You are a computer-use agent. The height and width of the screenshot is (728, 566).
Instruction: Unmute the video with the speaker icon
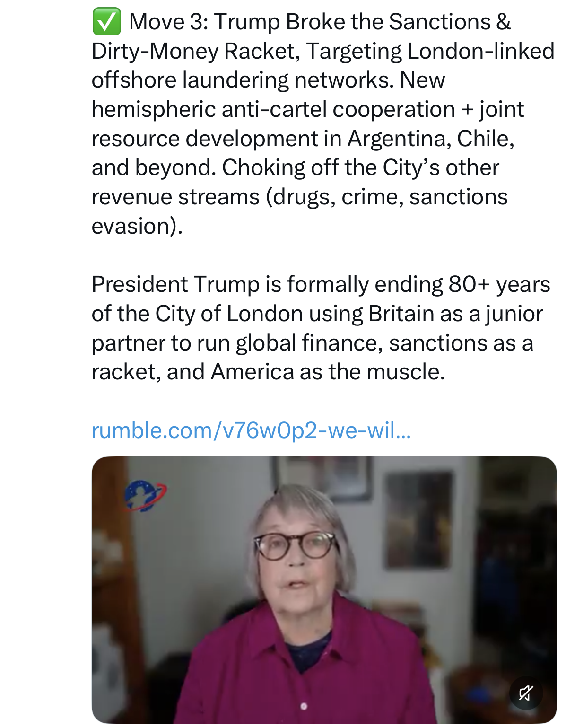[x=525, y=693]
